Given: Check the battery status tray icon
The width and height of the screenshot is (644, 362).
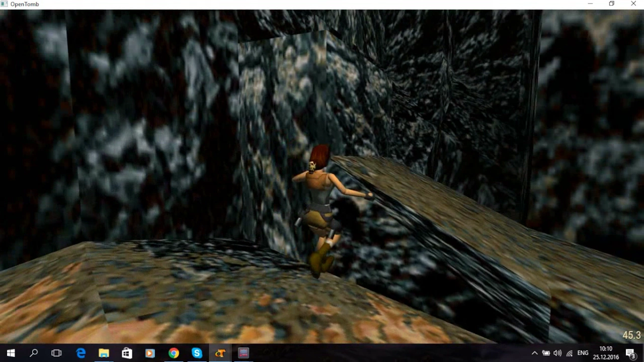Looking at the screenshot, I should (x=546, y=353).
